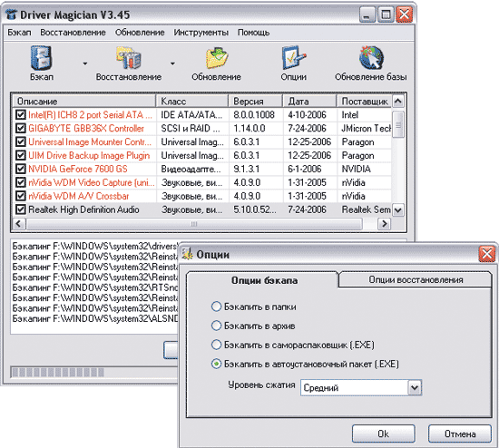Uncheck UIM Drive Backup Image Plugin
Image resolution: width=499 pixels, height=448 pixels.
click(21, 155)
